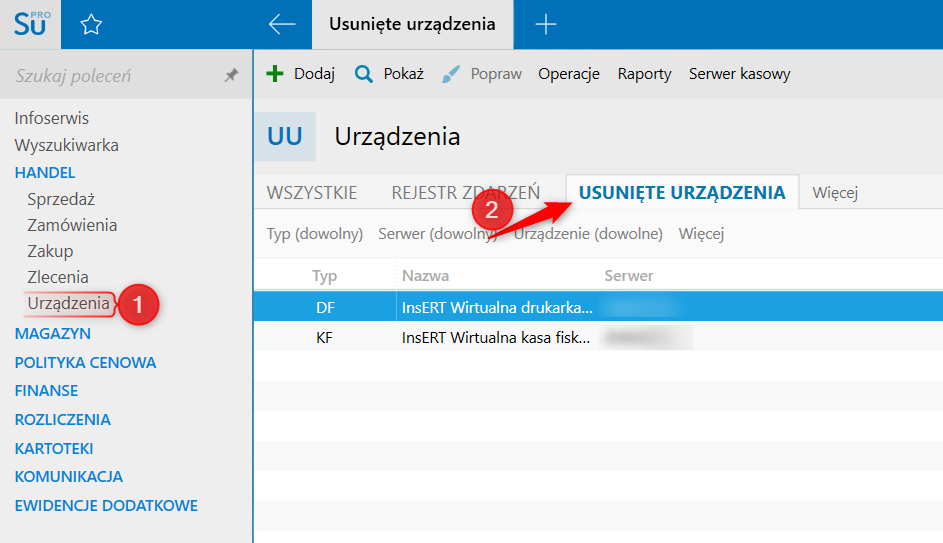Click the DF type cell
Image resolution: width=943 pixels, height=543 pixels.
coord(325,307)
